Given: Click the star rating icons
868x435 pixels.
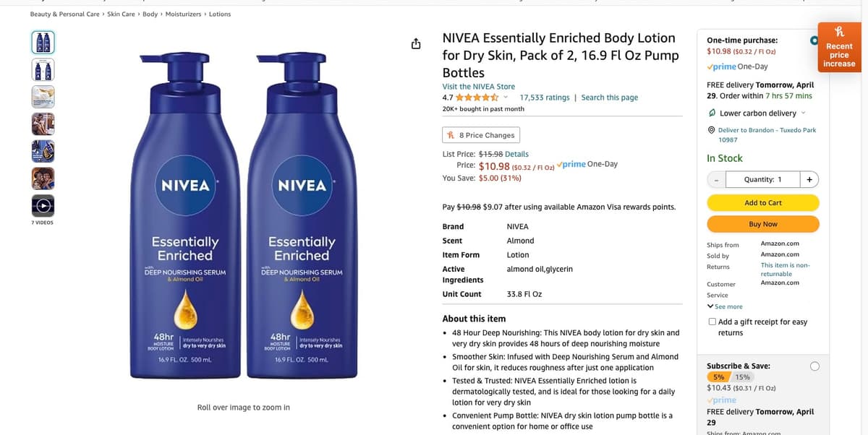Looking at the screenshot, I should 476,98.
